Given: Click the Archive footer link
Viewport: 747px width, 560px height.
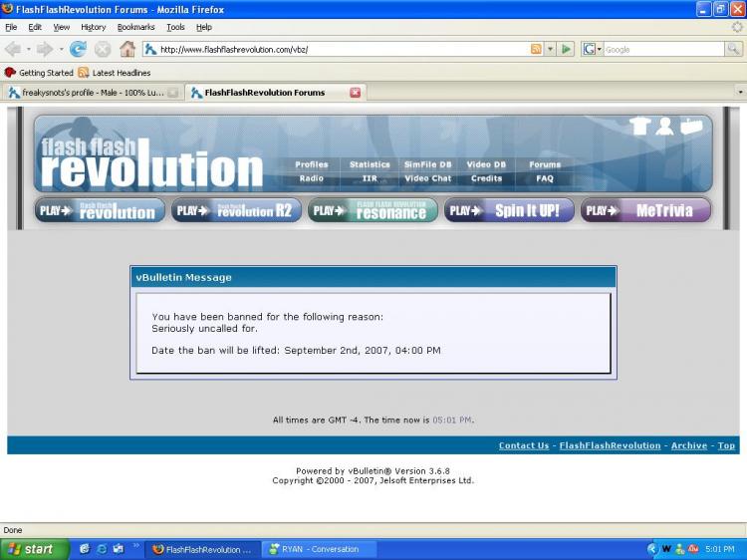Looking at the screenshot, I should click(x=689, y=445).
